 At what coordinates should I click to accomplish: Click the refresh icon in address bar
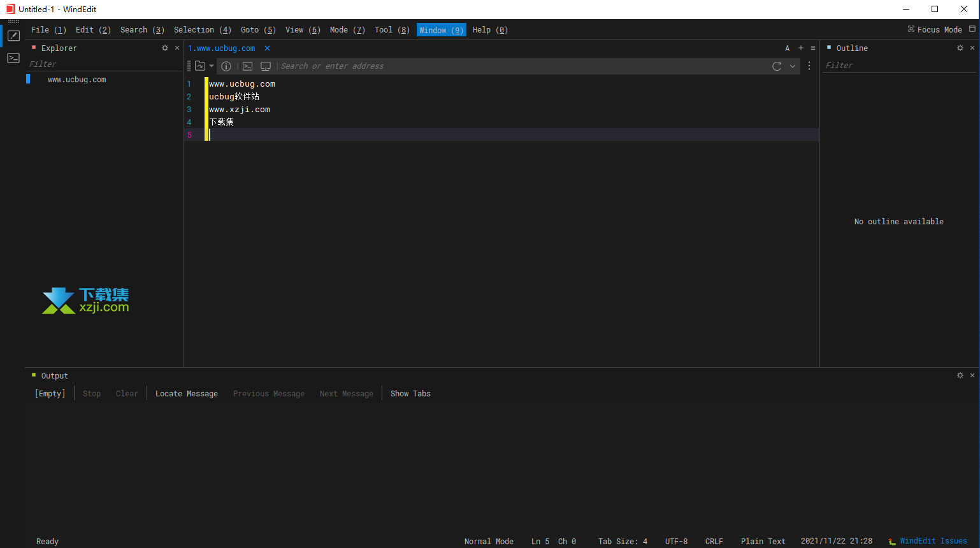(x=777, y=66)
